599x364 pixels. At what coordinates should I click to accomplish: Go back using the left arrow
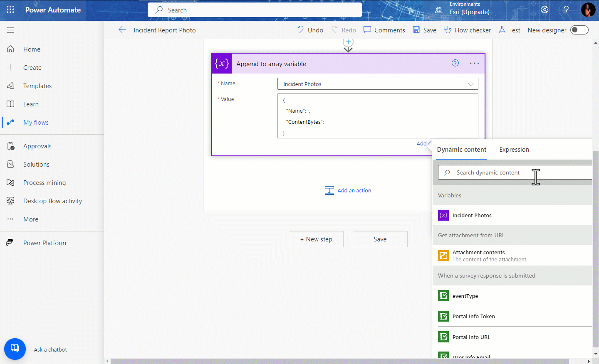pyautogui.click(x=122, y=30)
